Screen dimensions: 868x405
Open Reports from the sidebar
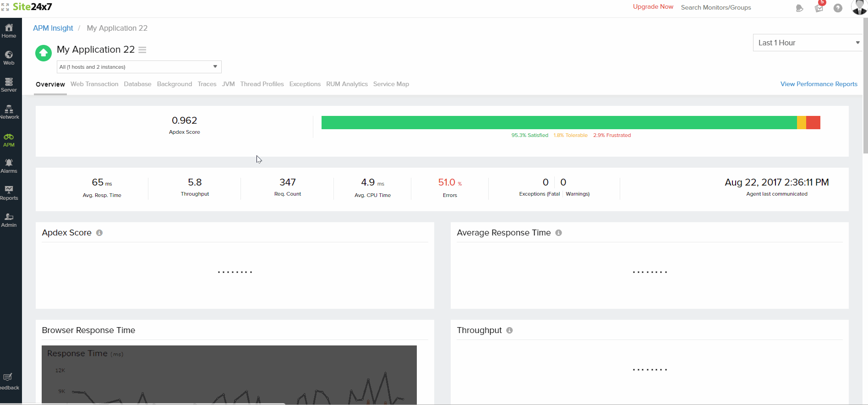pyautogui.click(x=9, y=193)
